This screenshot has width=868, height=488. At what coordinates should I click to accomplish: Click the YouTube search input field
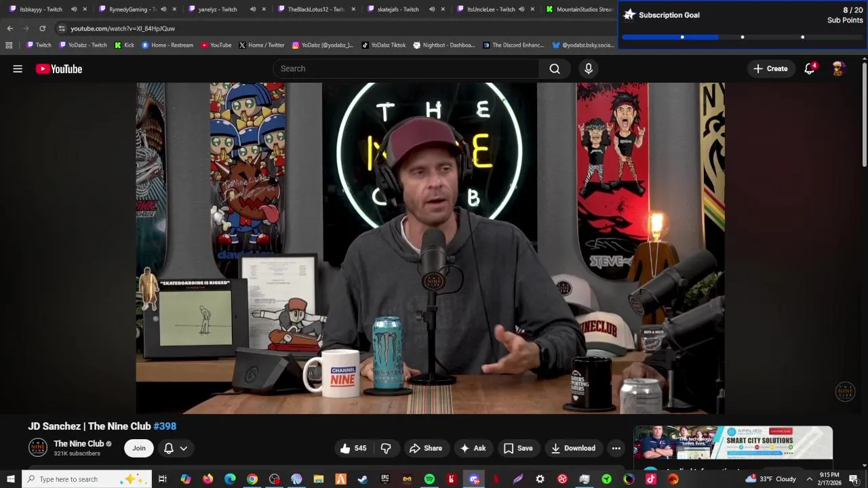point(406,68)
